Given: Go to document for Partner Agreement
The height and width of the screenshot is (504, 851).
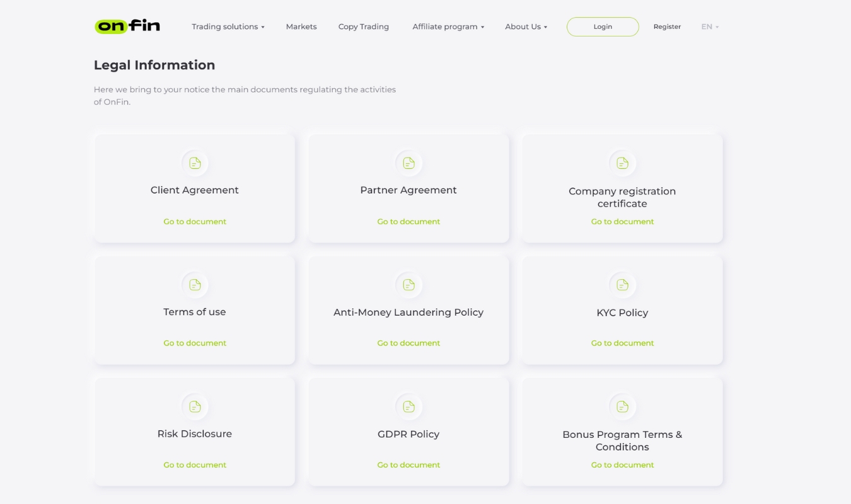Looking at the screenshot, I should (408, 222).
